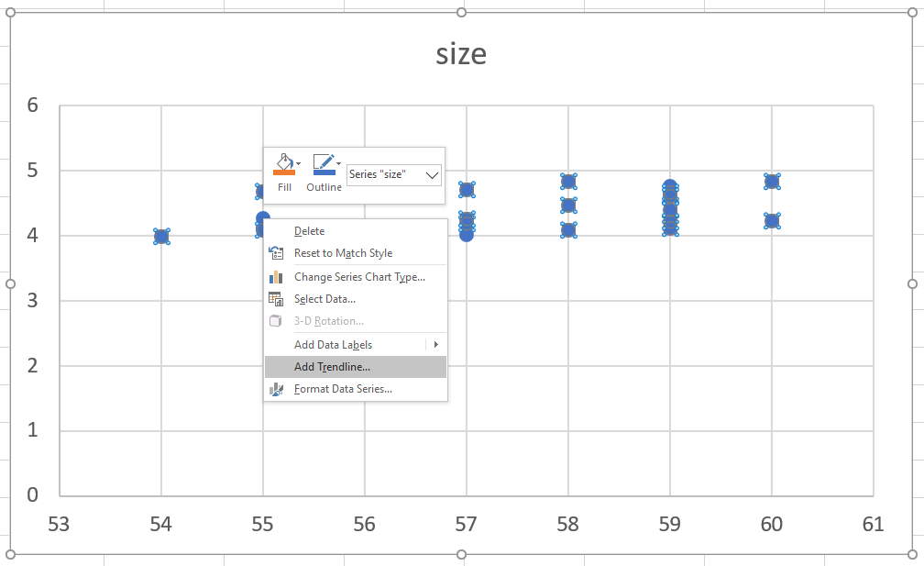Open the Fill color dropdown arrow
The height and width of the screenshot is (566, 924).
299,164
